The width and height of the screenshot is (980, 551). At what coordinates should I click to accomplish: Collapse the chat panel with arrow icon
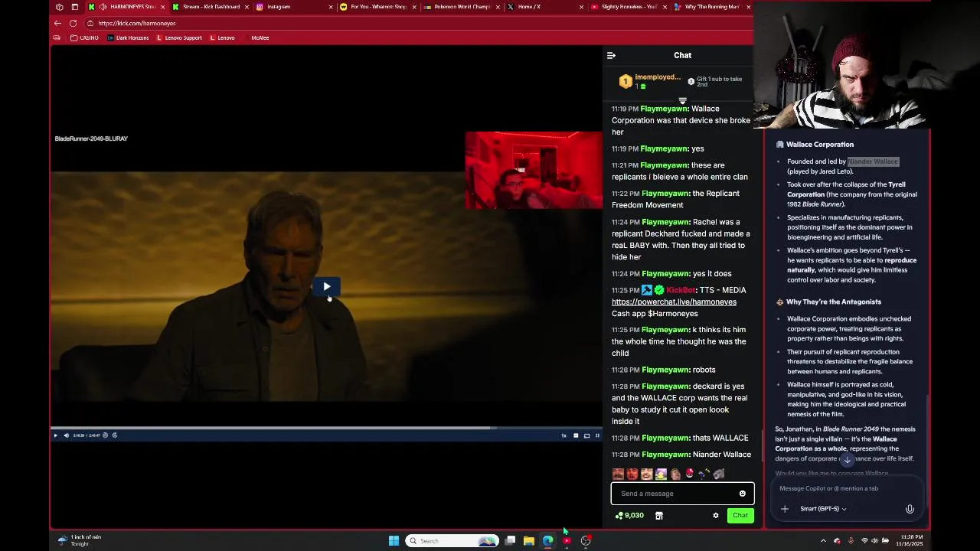(611, 55)
